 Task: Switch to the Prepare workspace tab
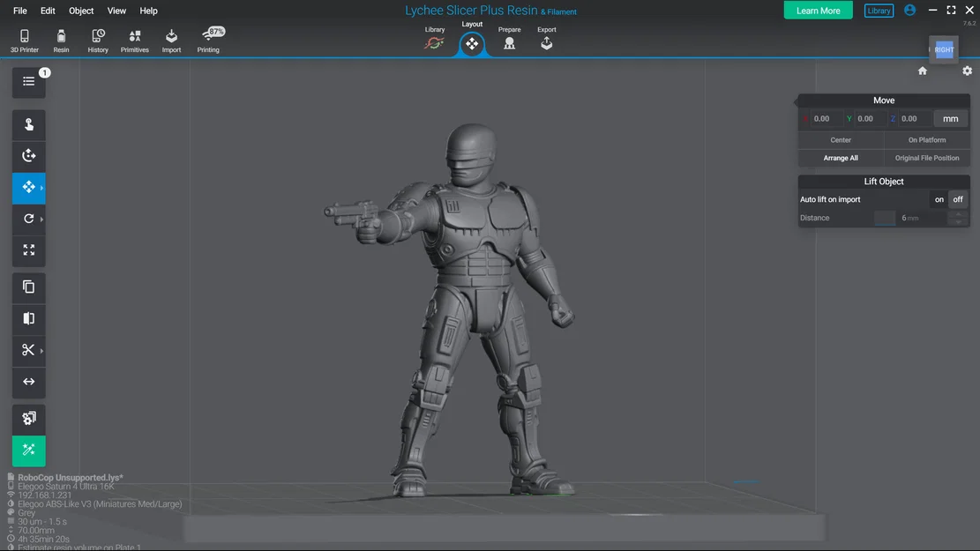tap(509, 39)
